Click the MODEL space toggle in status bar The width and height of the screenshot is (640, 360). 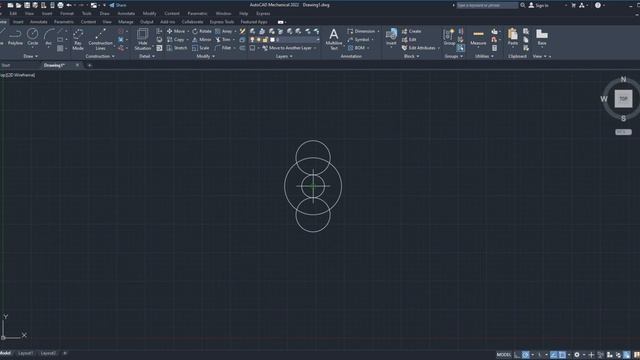click(503, 355)
